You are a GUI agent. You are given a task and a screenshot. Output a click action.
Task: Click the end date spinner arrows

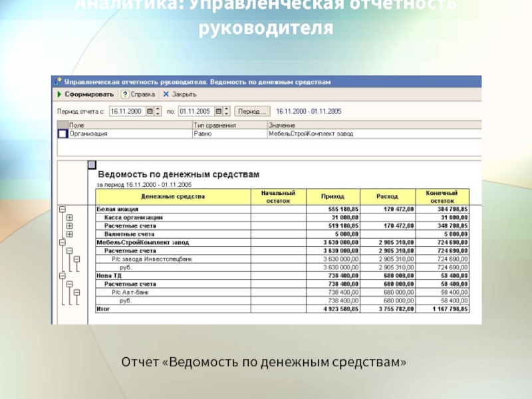227,111
